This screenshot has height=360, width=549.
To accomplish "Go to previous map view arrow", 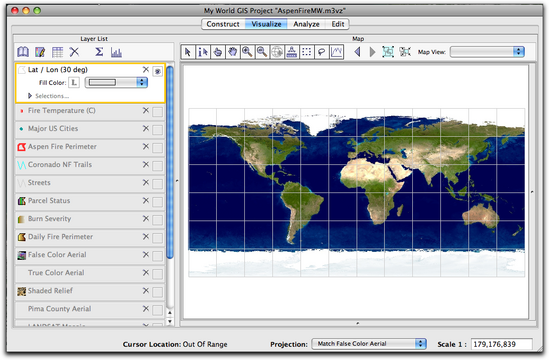I will (x=357, y=52).
